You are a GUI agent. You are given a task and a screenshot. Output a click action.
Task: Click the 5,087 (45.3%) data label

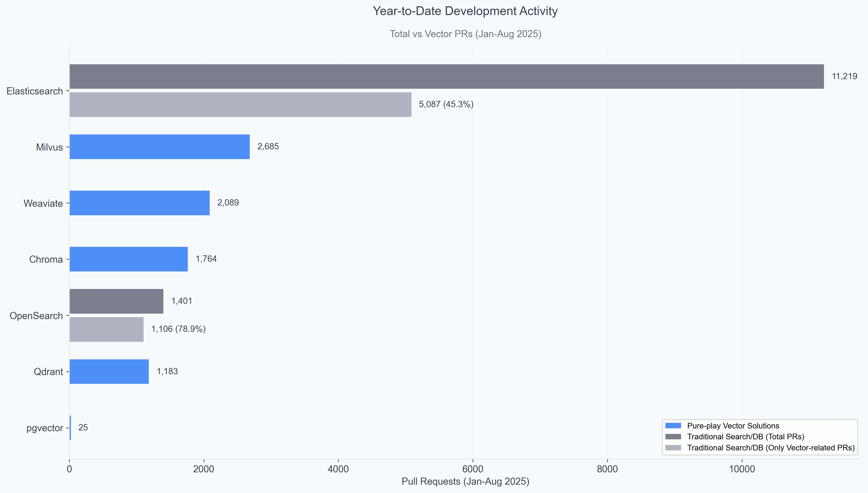[x=446, y=104]
